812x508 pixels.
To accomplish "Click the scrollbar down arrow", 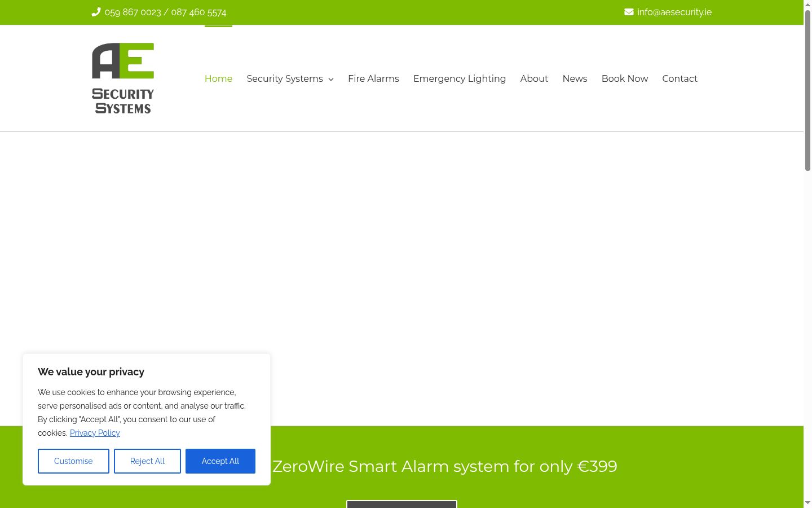I will (807, 503).
